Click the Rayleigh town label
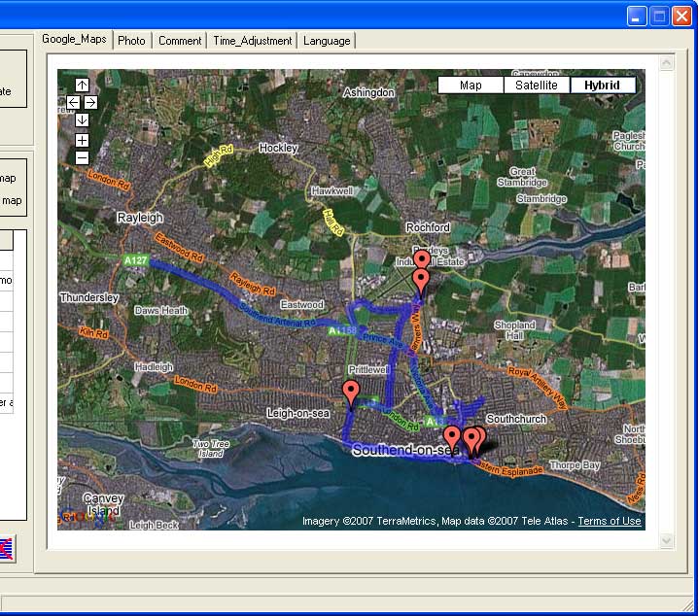The width and height of the screenshot is (698, 616). (x=140, y=218)
